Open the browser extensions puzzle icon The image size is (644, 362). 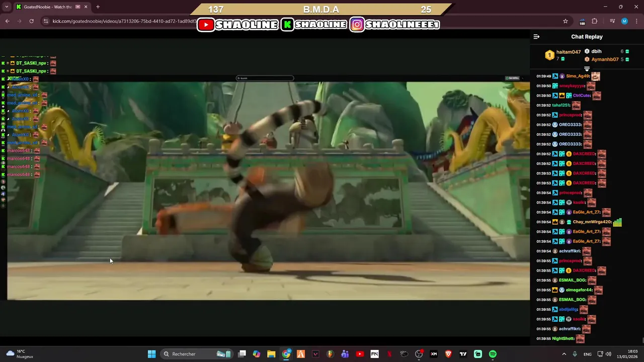595,21
